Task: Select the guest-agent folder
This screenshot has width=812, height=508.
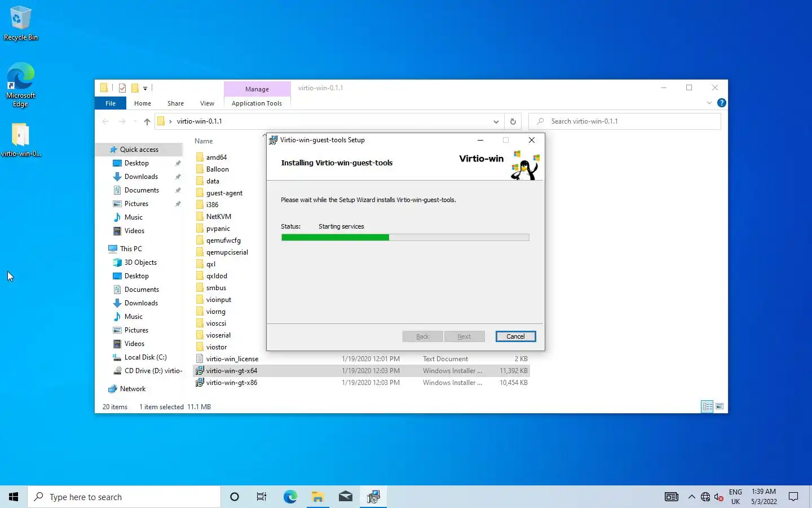Action: click(224, 193)
